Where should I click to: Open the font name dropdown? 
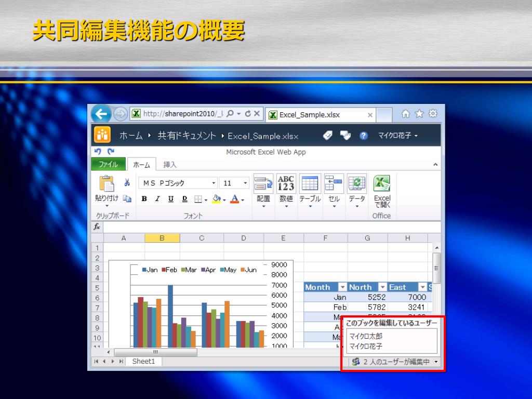[x=214, y=183]
